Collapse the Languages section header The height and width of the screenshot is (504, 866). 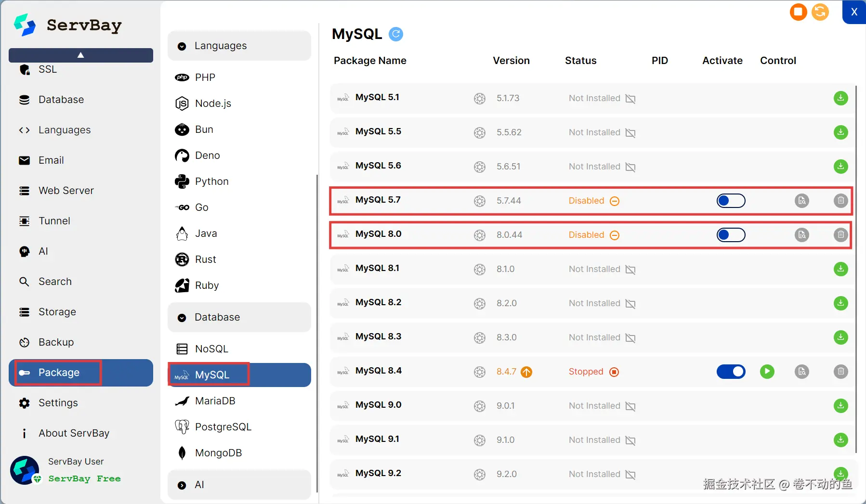pyautogui.click(x=239, y=46)
